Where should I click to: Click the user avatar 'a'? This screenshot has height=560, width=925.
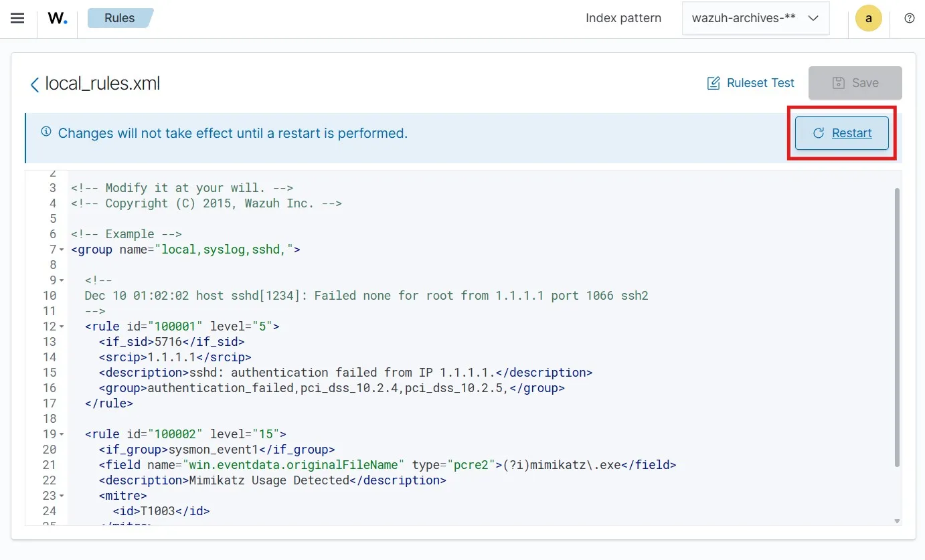(868, 18)
